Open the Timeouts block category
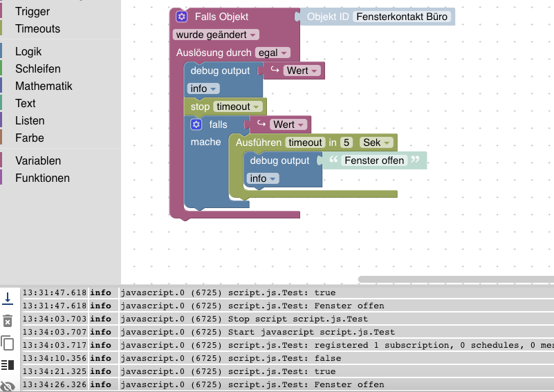This screenshot has height=392, width=554. click(37, 28)
